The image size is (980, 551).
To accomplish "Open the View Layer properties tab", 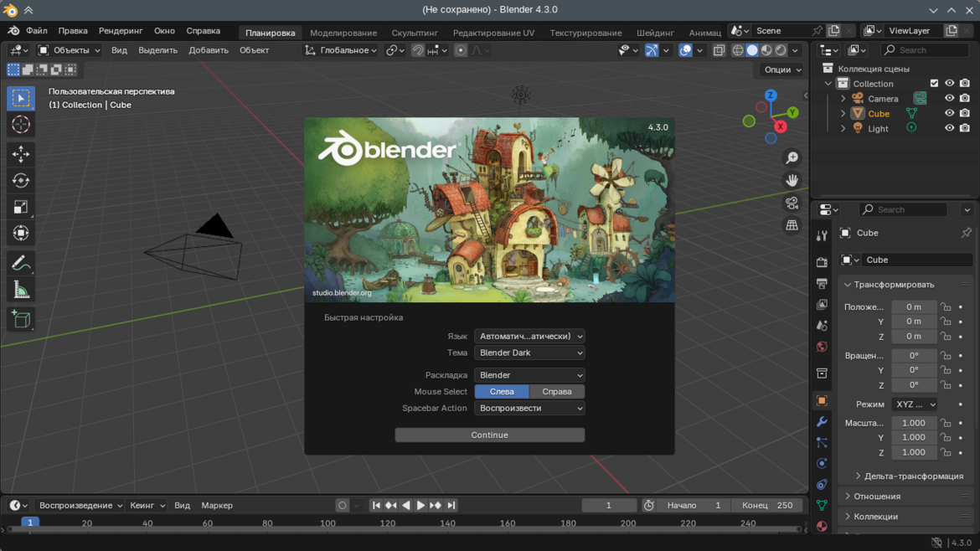I will (822, 304).
